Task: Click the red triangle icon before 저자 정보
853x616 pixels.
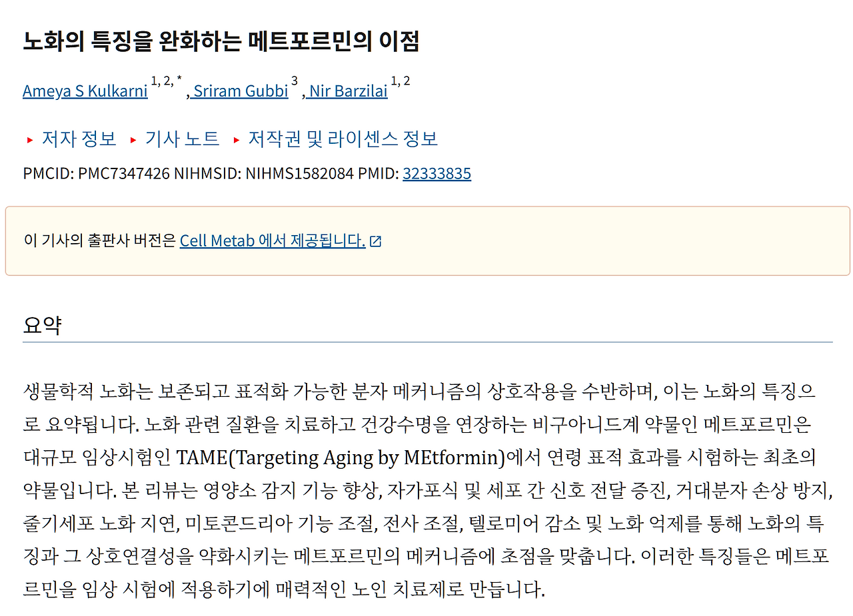Action: pyautogui.click(x=29, y=140)
